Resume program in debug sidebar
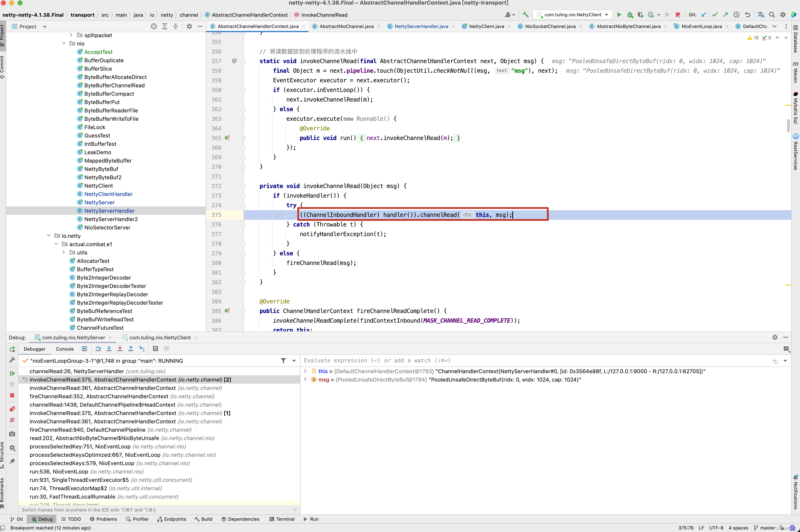Screen dimensions: 800x532 [12, 373]
